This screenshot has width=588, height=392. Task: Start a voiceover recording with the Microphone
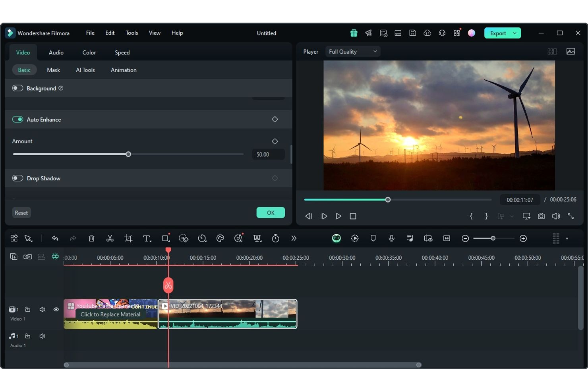pyautogui.click(x=391, y=238)
